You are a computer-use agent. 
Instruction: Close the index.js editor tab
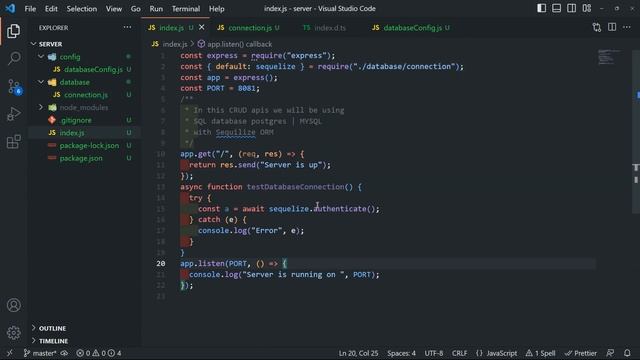202,27
